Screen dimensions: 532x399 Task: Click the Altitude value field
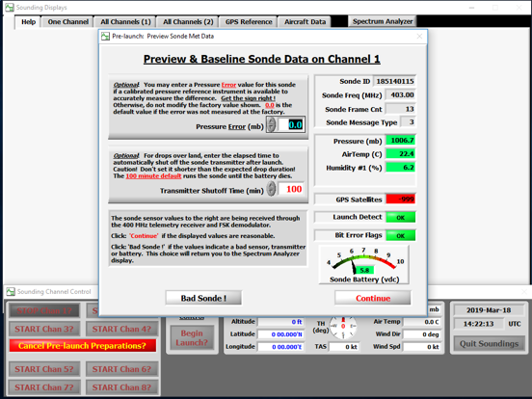(x=280, y=322)
